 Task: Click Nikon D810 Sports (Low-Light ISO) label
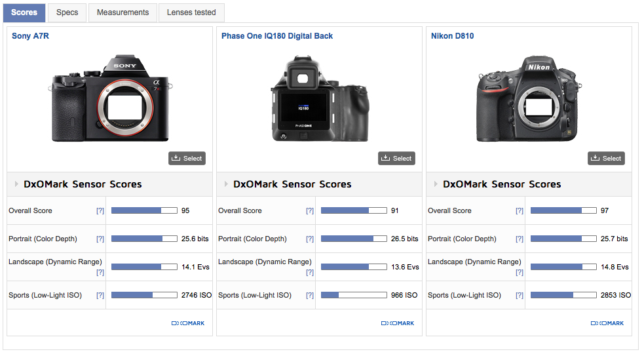[x=464, y=295]
